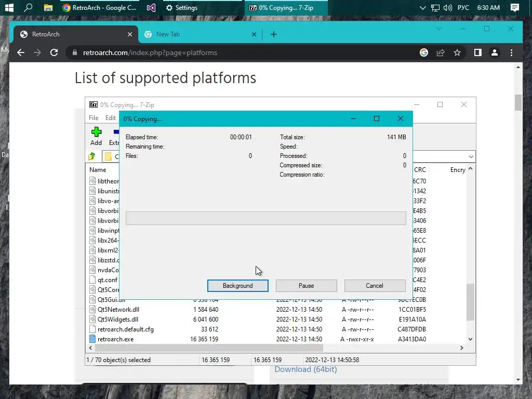Switch to the New Tab browser tab

point(200,34)
